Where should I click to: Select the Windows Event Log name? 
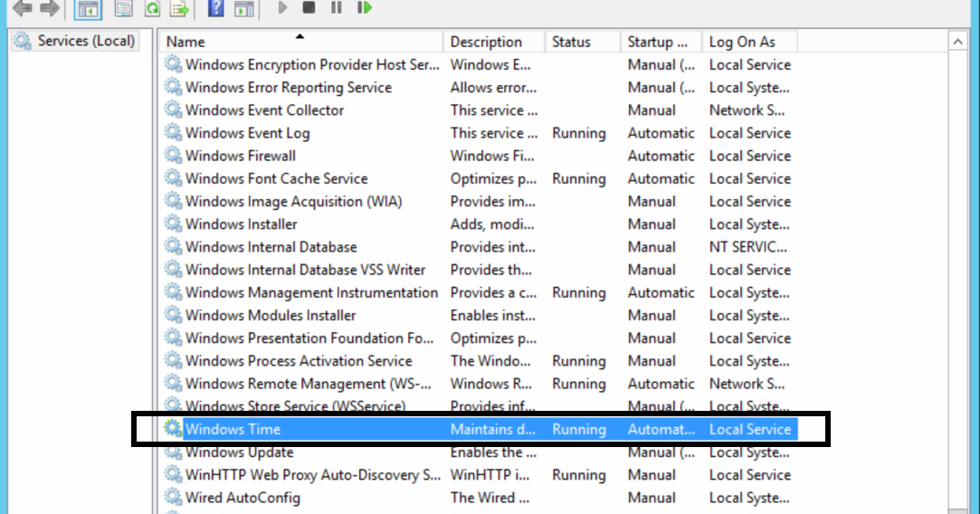[248, 133]
